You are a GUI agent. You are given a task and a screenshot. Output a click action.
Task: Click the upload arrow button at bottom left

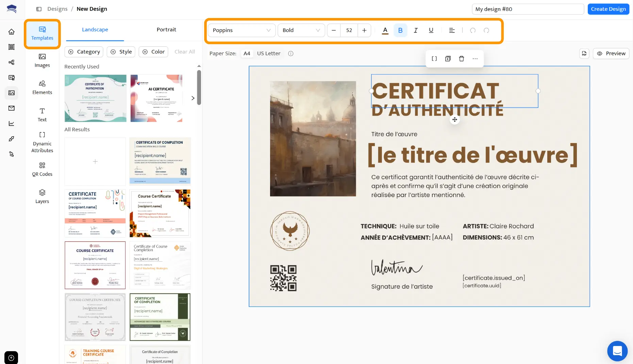[x=11, y=358]
